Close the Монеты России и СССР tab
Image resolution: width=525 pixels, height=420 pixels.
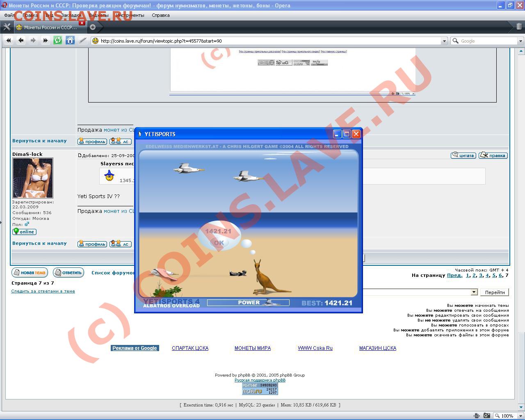coord(82,23)
